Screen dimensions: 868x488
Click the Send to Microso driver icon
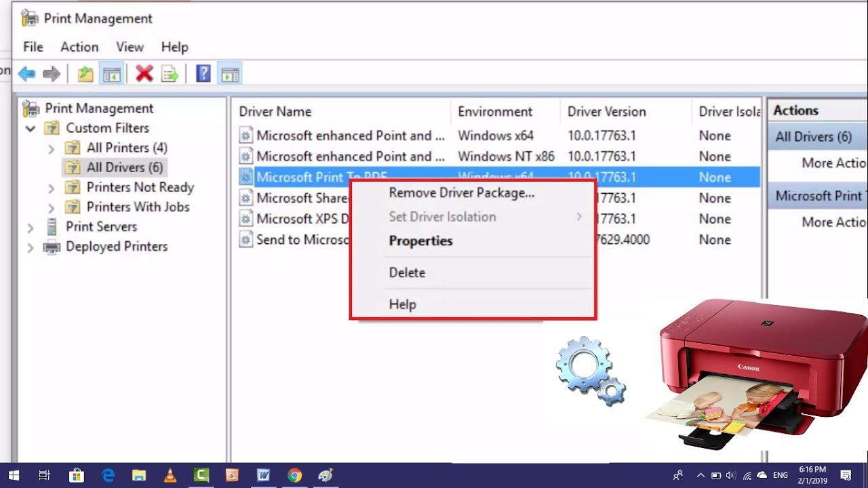tap(246, 240)
